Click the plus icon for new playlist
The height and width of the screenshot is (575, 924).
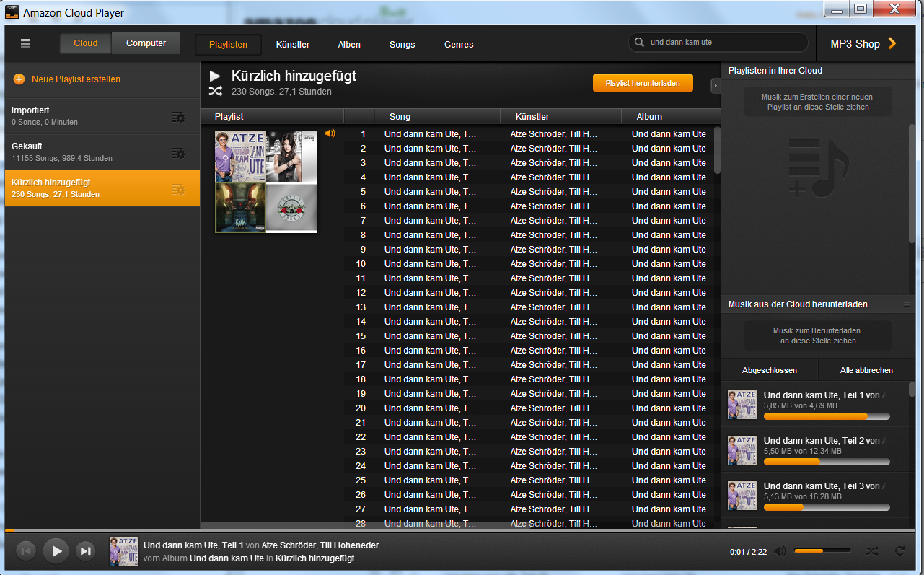pyautogui.click(x=19, y=79)
